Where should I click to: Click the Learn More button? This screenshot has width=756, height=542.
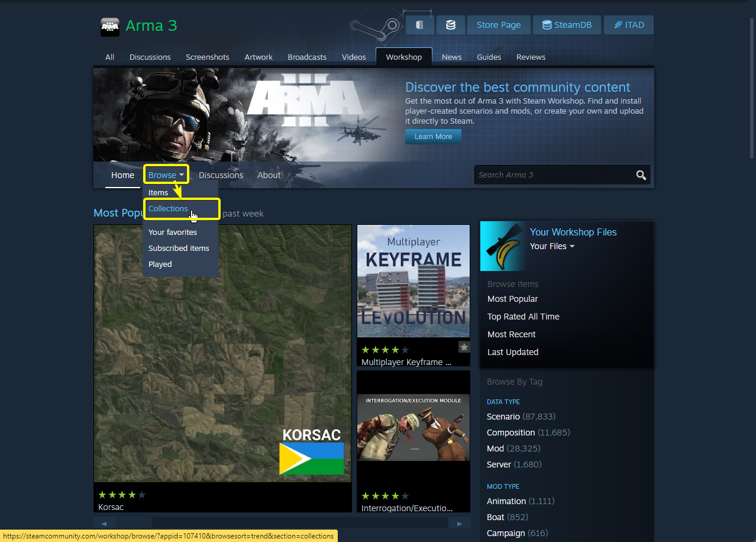(x=433, y=137)
